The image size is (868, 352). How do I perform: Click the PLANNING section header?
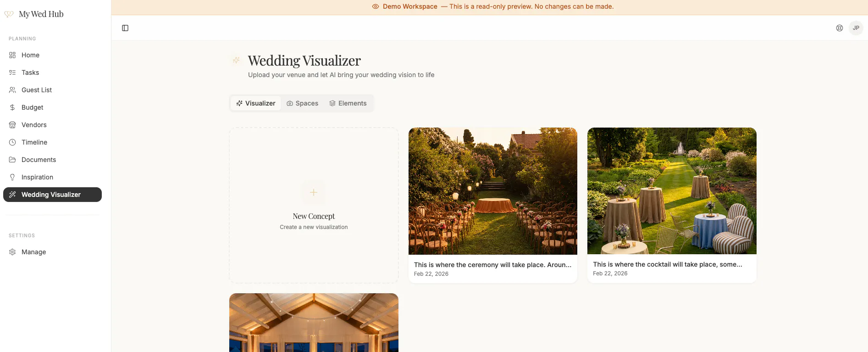coord(22,39)
